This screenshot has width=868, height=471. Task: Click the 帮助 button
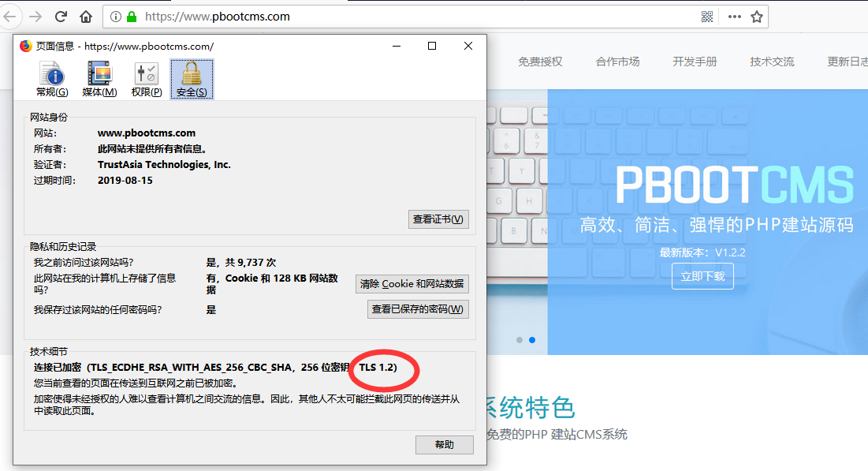point(444,444)
